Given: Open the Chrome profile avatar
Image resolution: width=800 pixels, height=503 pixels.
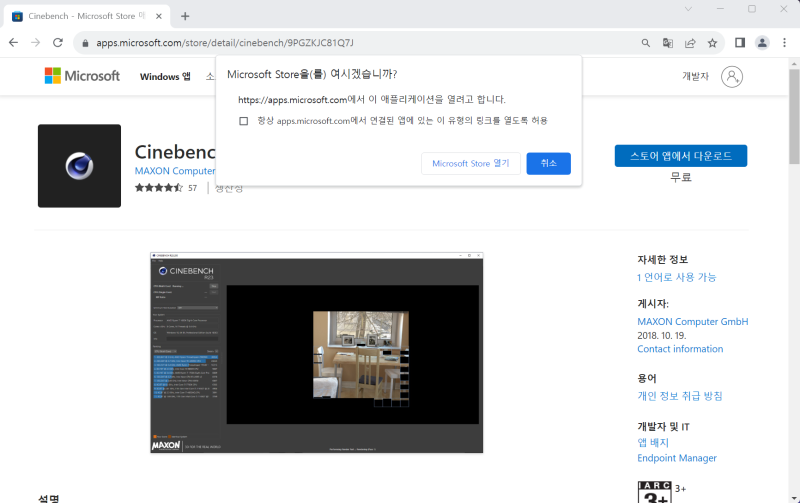Looking at the screenshot, I should pyautogui.click(x=762, y=43).
